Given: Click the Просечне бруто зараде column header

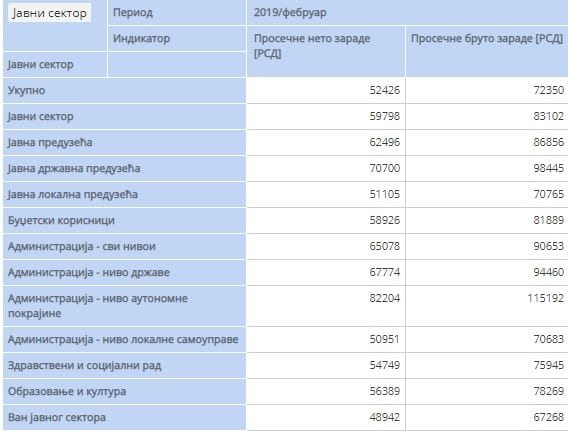Looking at the screenshot, I should tap(487, 51).
